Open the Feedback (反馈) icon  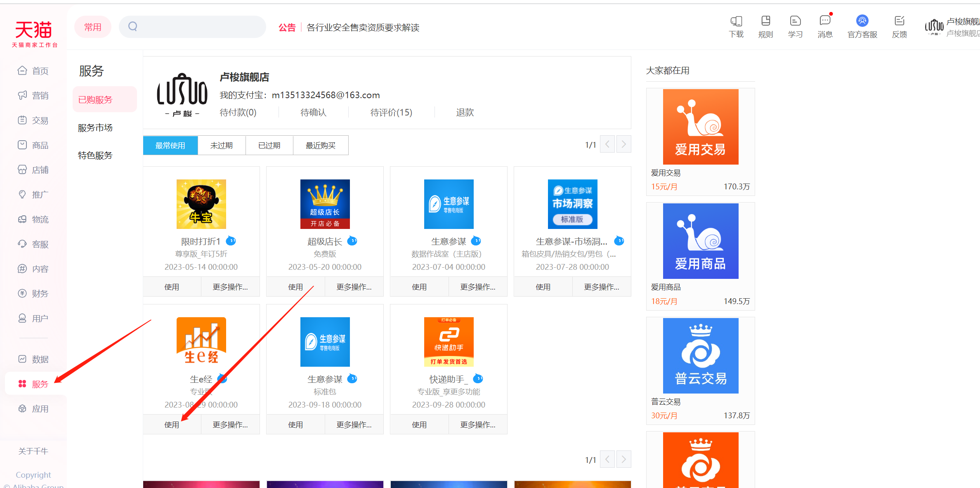(899, 21)
